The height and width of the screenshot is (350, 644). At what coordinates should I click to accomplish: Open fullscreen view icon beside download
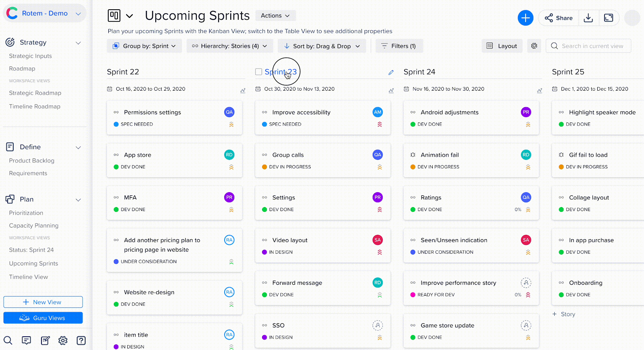[609, 18]
